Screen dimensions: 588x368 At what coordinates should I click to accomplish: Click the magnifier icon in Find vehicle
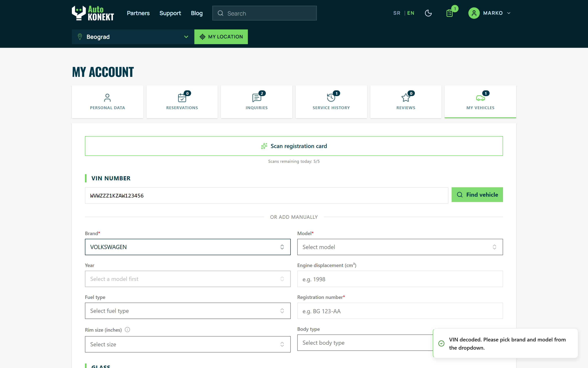(x=460, y=195)
